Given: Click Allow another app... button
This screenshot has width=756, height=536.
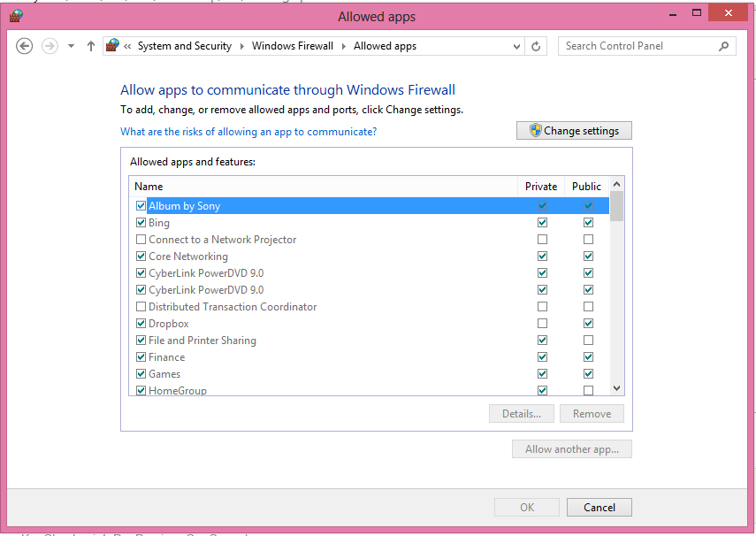Looking at the screenshot, I should coord(572,449).
